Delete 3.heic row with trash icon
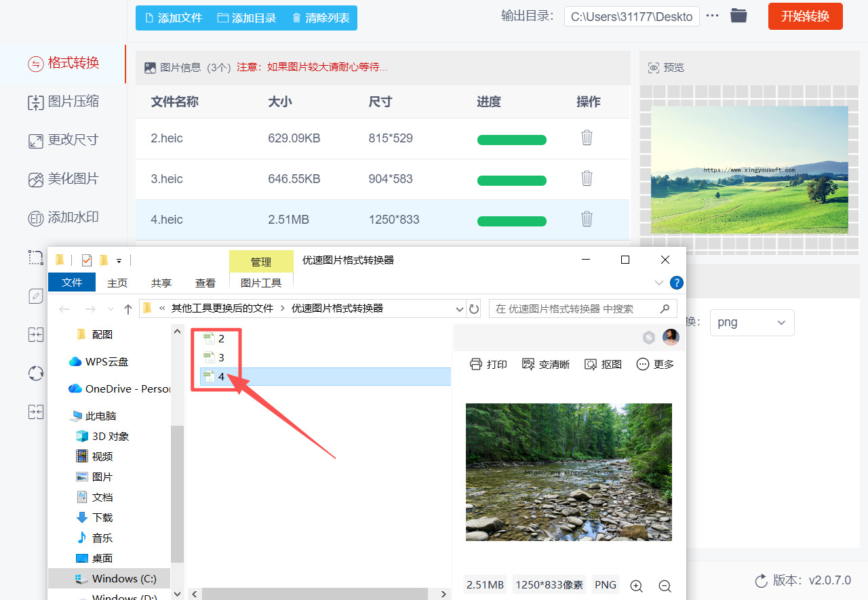This screenshot has height=600, width=868. pos(587,178)
